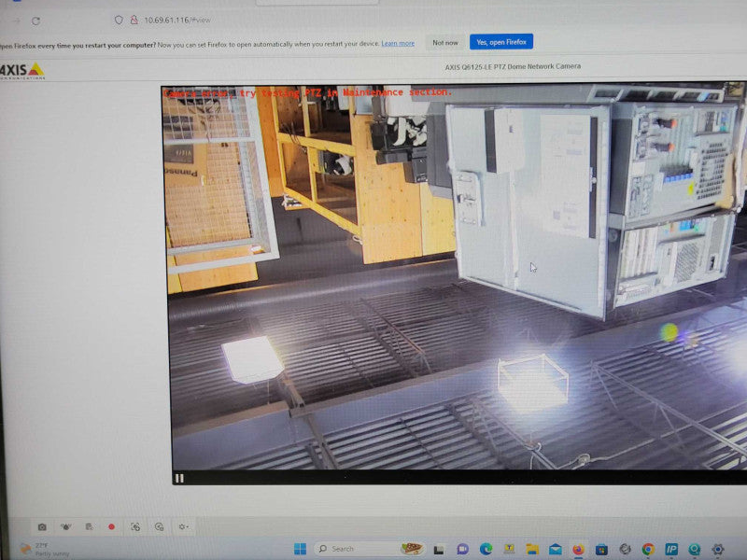Open the teal Q app on taskbar
The image size is (747, 560).
(x=695, y=550)
